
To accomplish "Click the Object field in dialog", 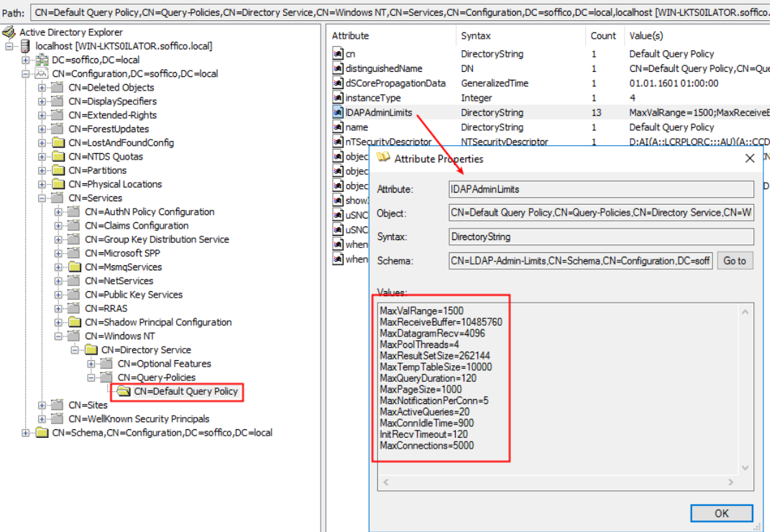I will (601, 213).
